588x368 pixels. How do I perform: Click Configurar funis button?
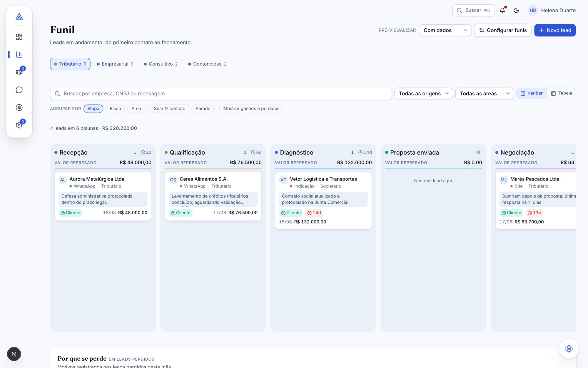(x=503, y=30)
